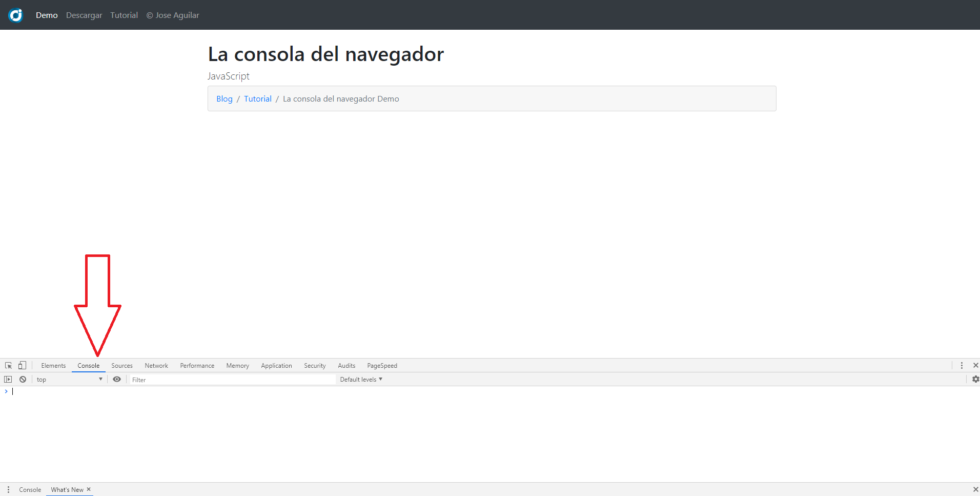Viewport: 980px width, 496px height.
Task: Click the Jose Aguilar copyright link
Action: [173, 15]
